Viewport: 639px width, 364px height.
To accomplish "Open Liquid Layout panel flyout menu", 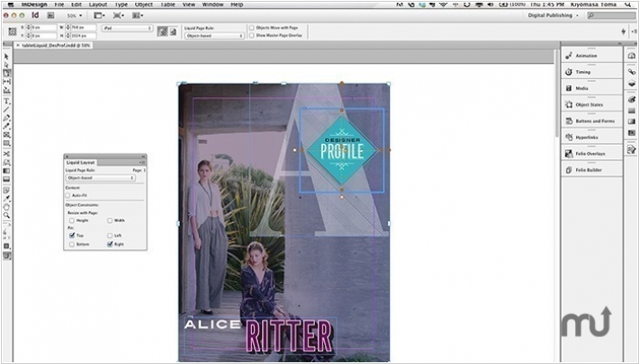I will 142,163.
